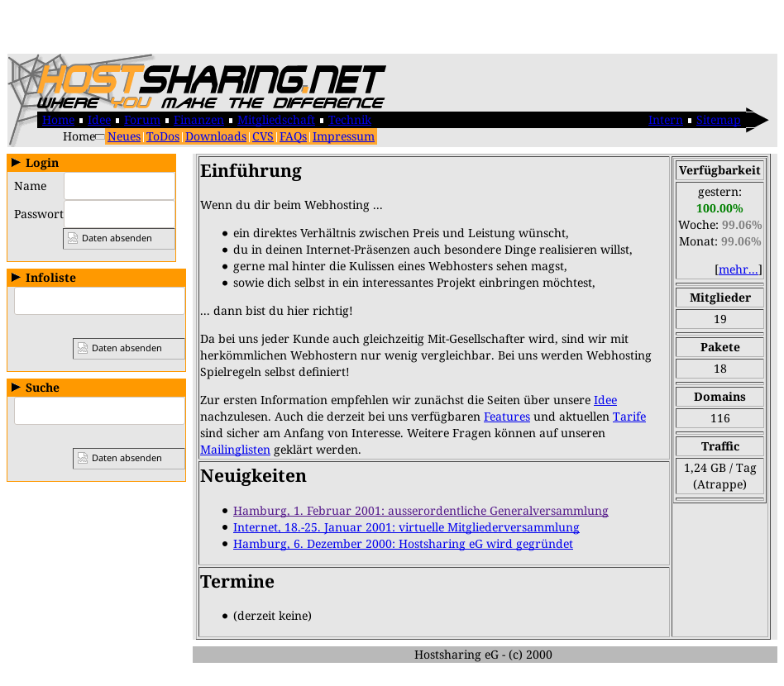Screen dimensions: 784x686
Task: Click the Neuigkeiten heading
Action: 254,476
